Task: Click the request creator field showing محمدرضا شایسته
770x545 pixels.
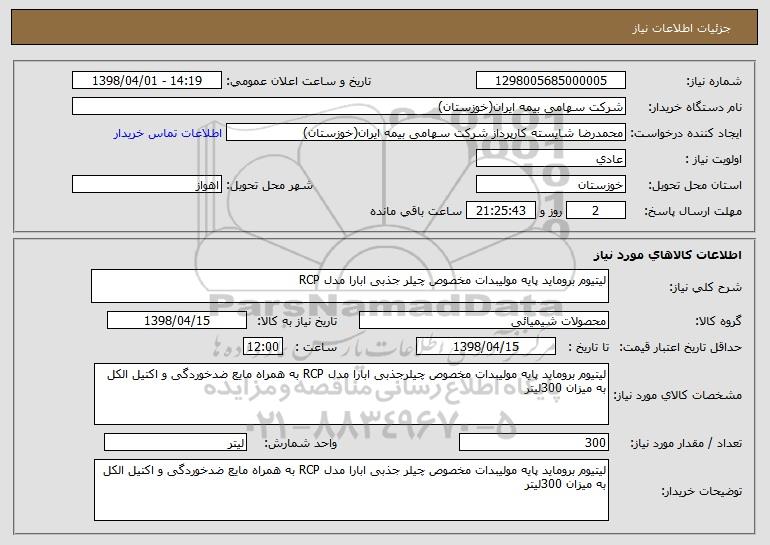Action: click(x=426, y=133)
